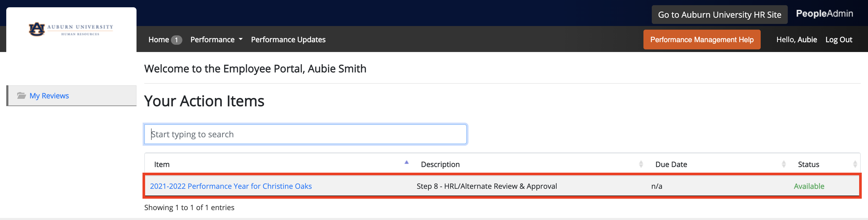The image size is (868, 220).
Task: Click the PeopleAdmin logo
Action: click(x=824, y=14)
